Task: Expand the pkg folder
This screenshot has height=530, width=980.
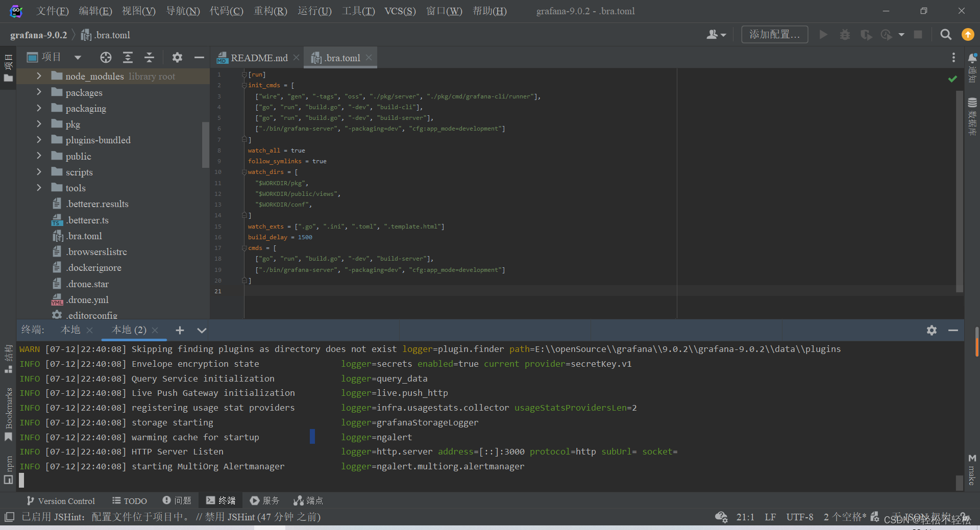Action: 39,124
